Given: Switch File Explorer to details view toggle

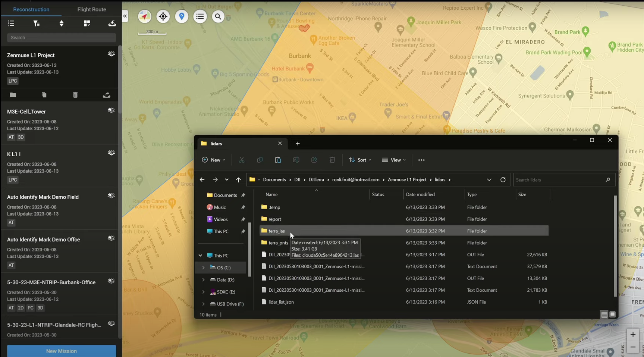Looking at the screenshot, I should pyautogui.click(x=604, y=315).
